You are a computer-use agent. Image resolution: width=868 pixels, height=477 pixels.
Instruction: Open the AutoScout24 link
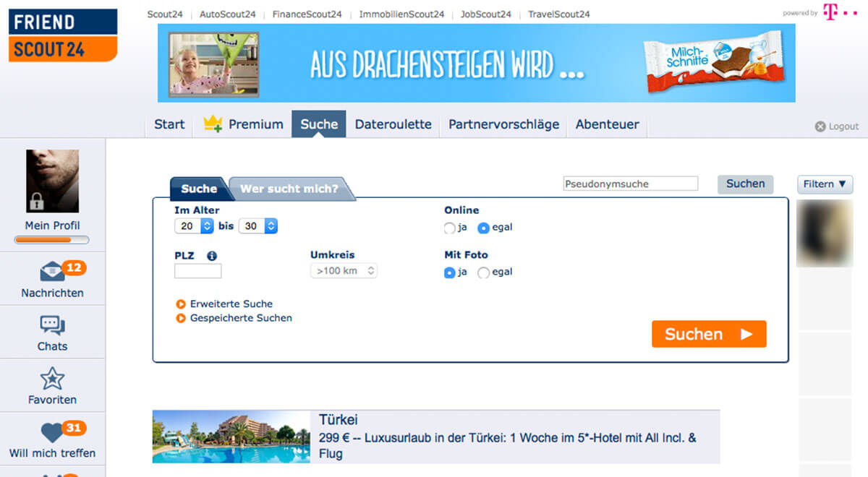click(x=227, y=14)
